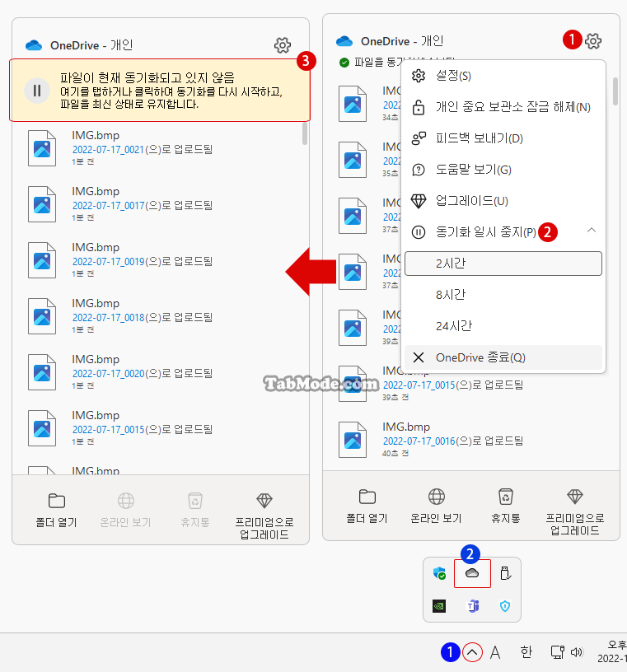Click lock icon for personal vault

(x=419, y=107)
